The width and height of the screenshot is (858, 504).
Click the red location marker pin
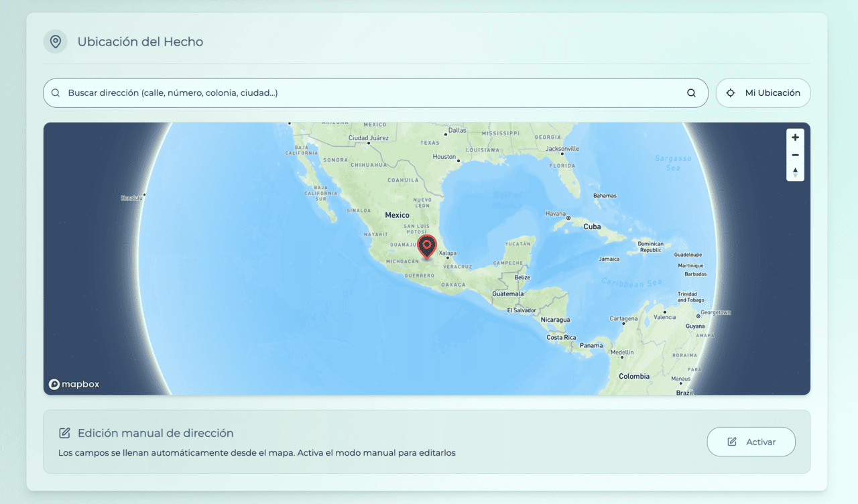(426, 247)
